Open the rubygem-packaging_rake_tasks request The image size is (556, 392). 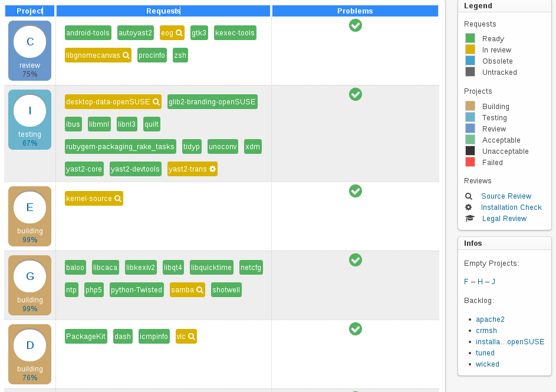[x=120, y=147]
